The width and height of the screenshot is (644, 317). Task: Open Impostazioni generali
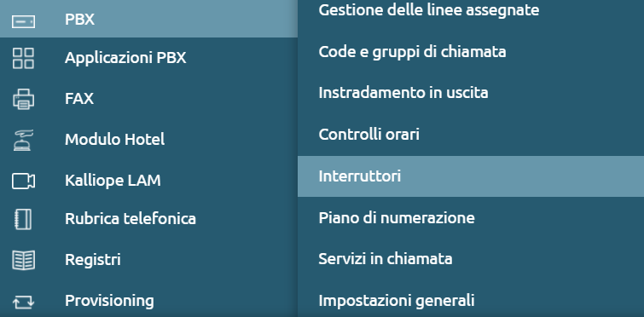point(397,301)
